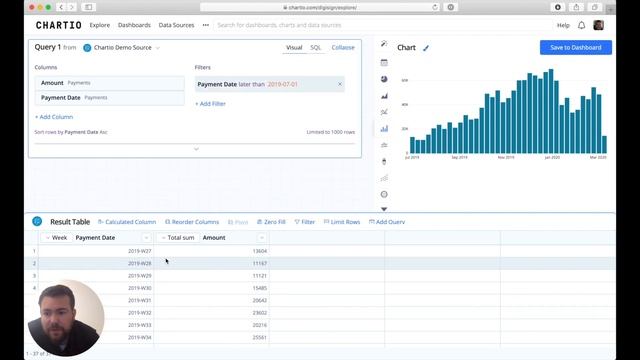Screen dimensions: 640x360
Task: Click the Pivot step
Action: coord(238,222)
